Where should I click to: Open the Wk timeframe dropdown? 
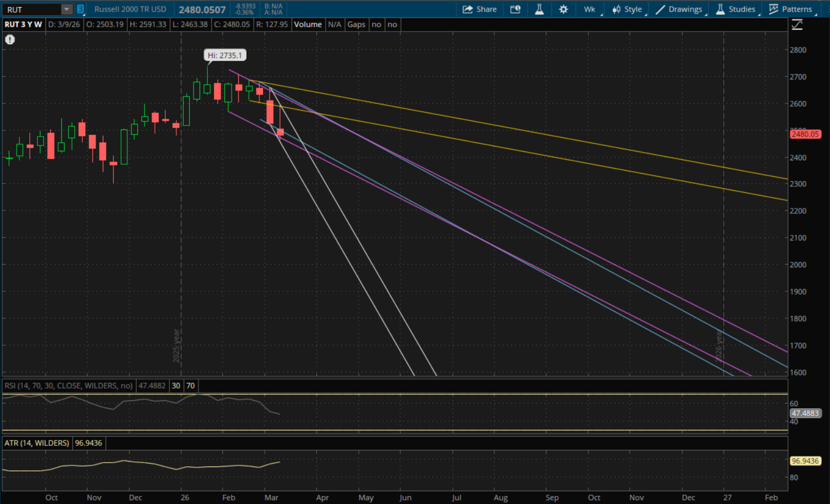click(589, 9)
